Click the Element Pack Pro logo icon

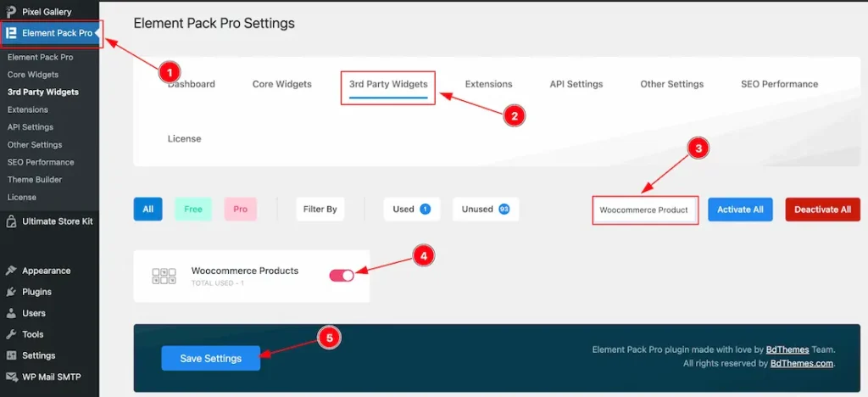click(x=10, y=33)
